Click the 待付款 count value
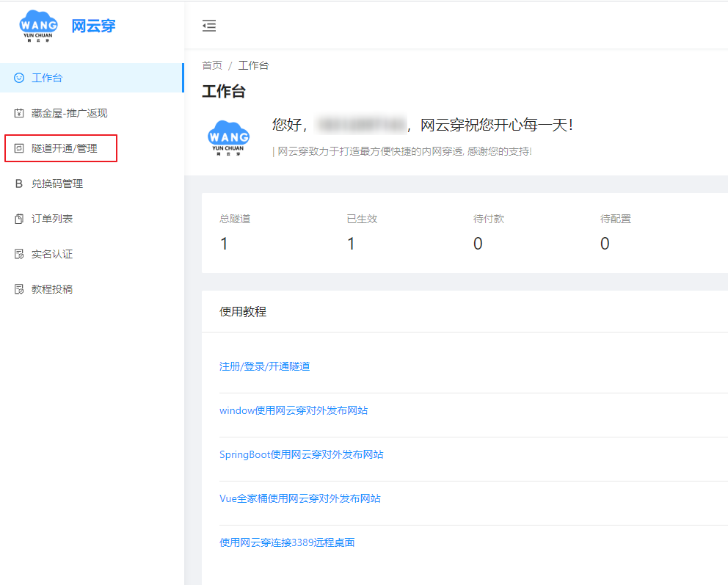Screen dimensions: 728x585 pos(478,243)
